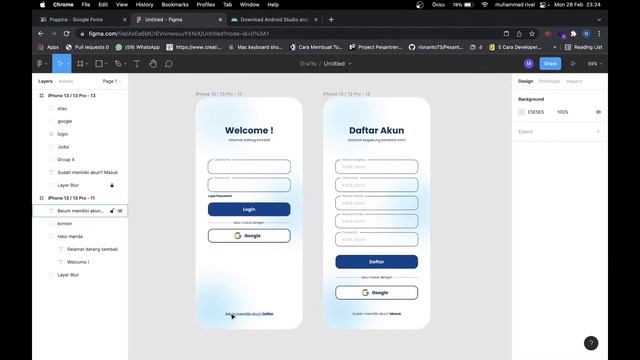Click the Chrome address bar

[286, 33]
